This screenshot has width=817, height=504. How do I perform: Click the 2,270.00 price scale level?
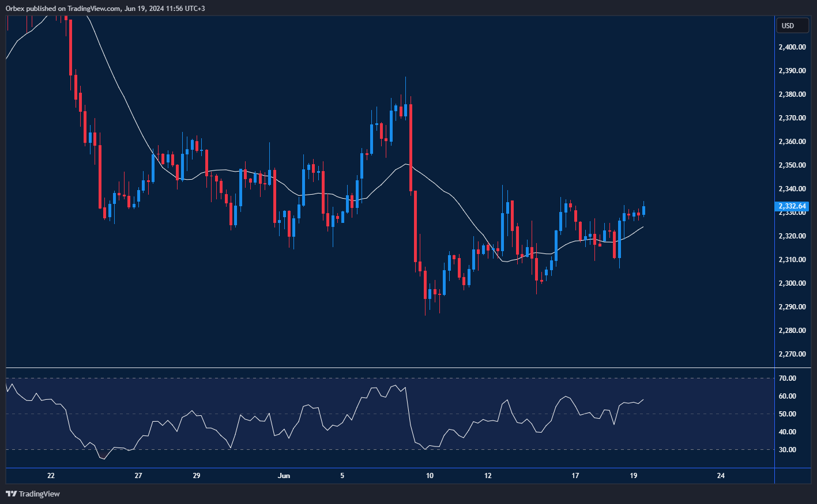[x=792, y=354]
